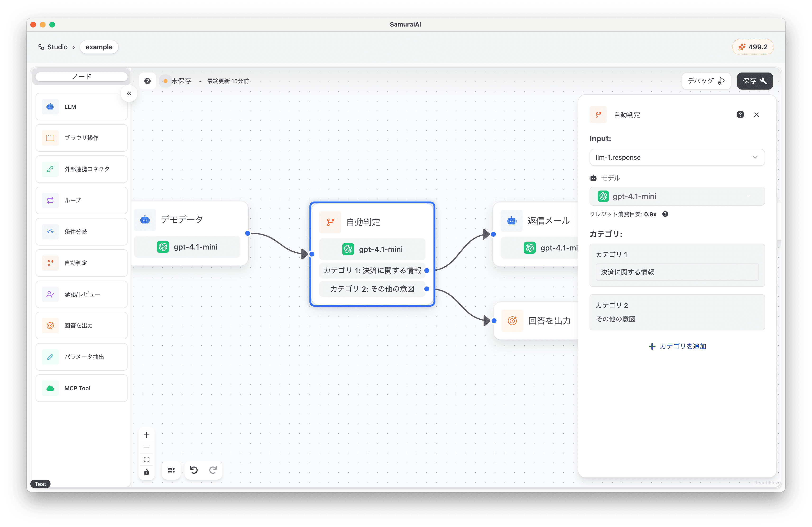Image resolution: width=812 pixels, height=527 pixels.
Task: Click the redo arrow icon
Action: 213,470
